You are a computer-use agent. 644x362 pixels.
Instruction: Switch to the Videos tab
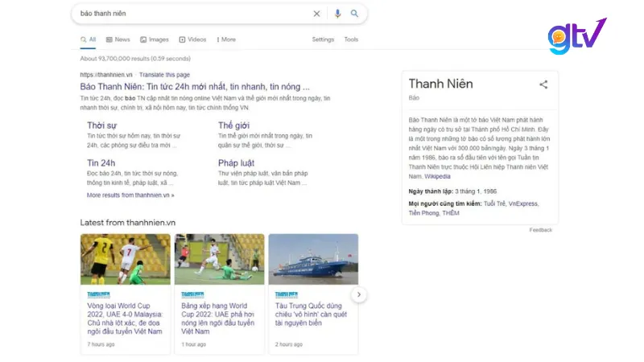pyautogui.click(x=192, y=39)
